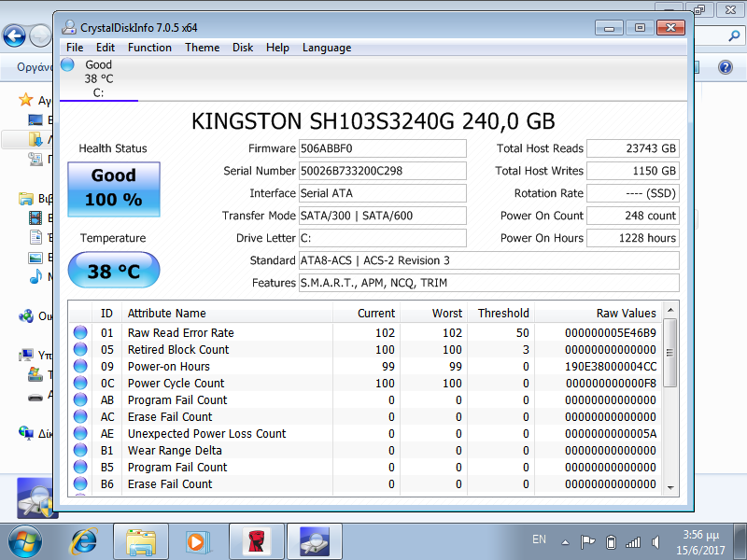Click status orb of attribute ID AB
The width and height of the screenshot is (747, 560).
tap(80, 400)
